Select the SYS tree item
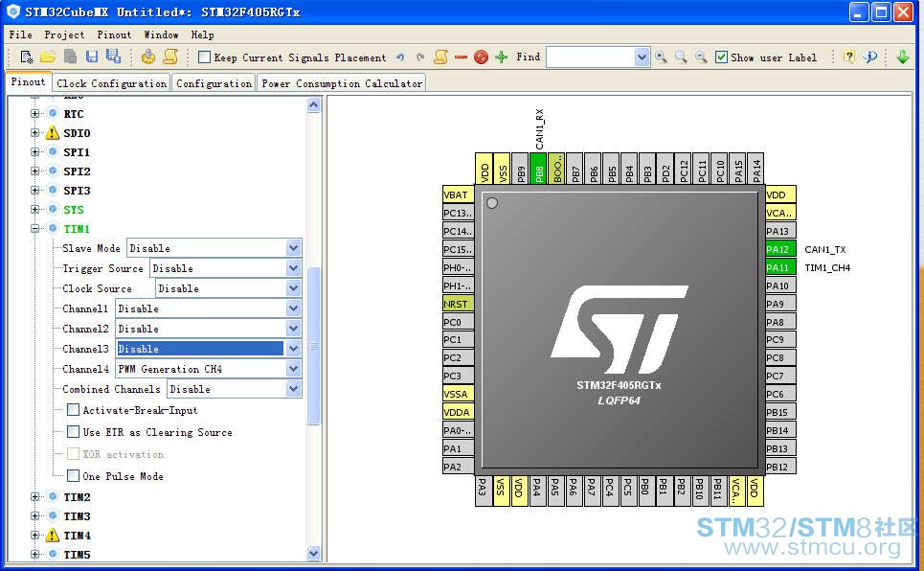Screen dimensions: 924x571 (x=74, y=210)
